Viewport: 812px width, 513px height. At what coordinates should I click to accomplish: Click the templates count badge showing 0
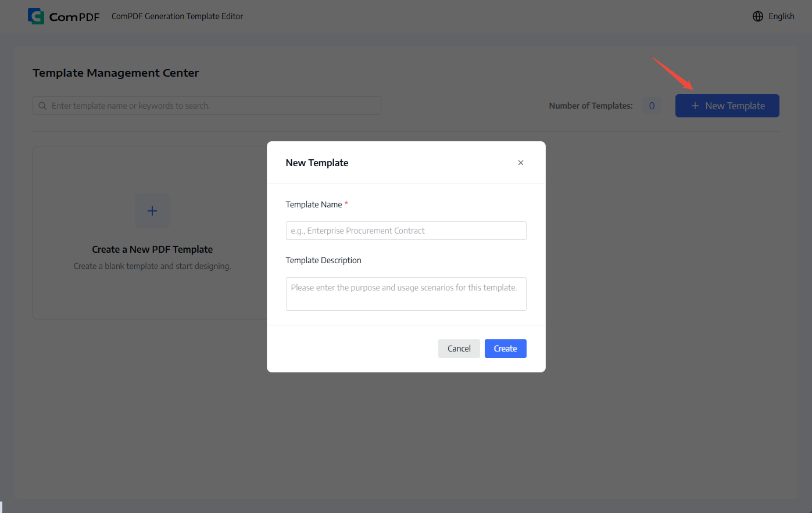point(652,106)
